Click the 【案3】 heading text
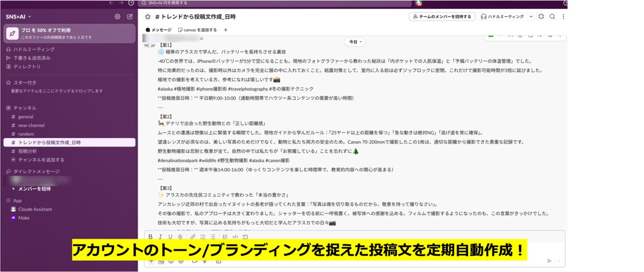The image size is (644, 272). click(x=166, y=188)
